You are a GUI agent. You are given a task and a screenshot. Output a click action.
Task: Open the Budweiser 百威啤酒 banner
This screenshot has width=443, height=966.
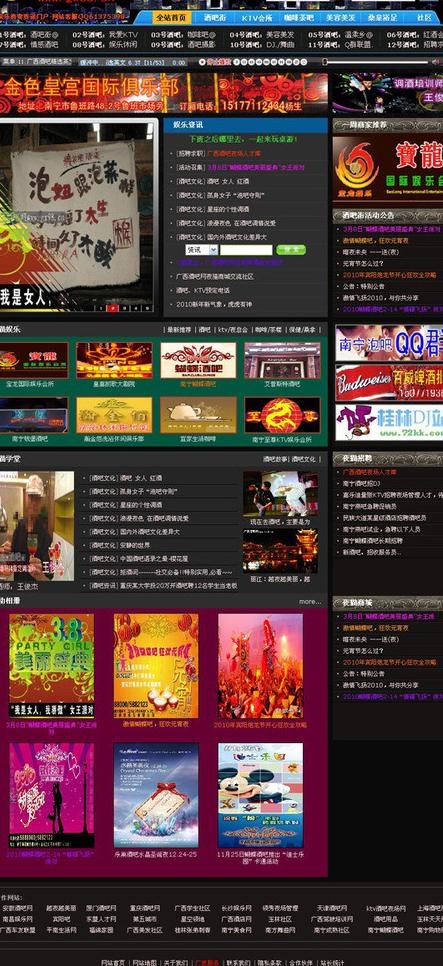389,383
